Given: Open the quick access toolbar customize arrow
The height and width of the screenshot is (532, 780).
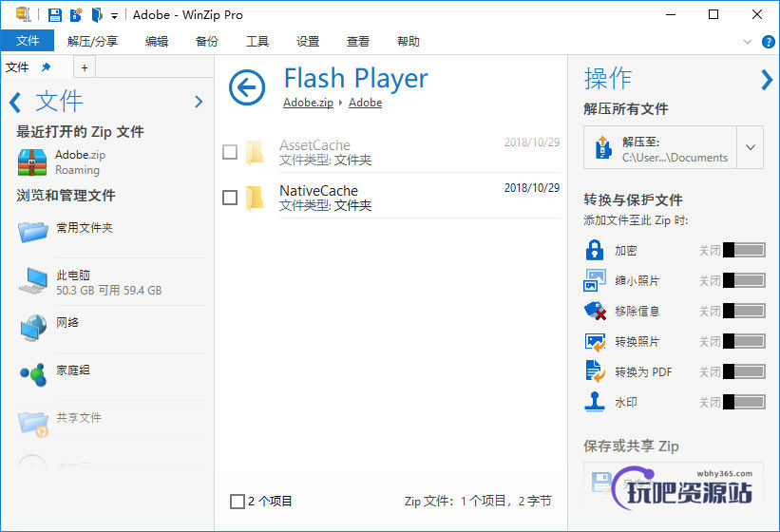Looking at the screenshot, I should tap(114, 16).
